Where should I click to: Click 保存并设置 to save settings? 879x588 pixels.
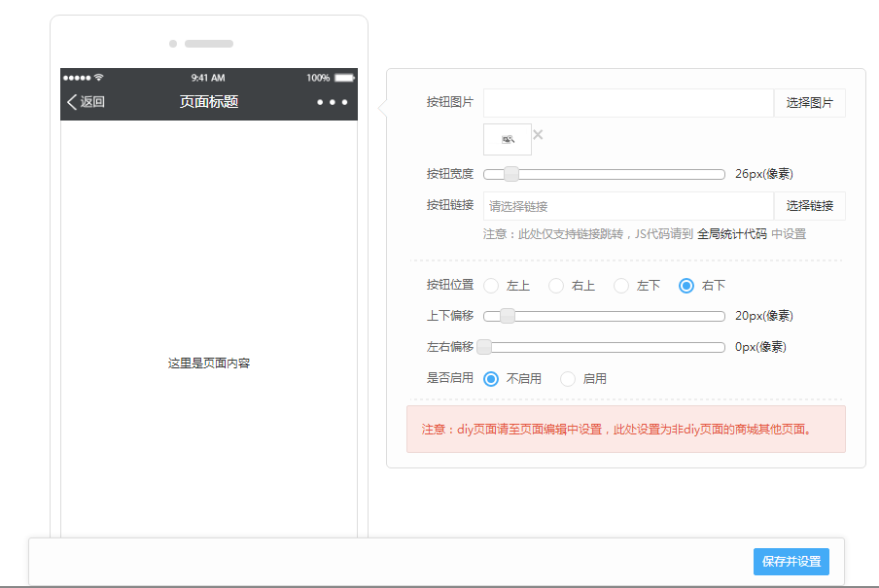tap(791, 561)
